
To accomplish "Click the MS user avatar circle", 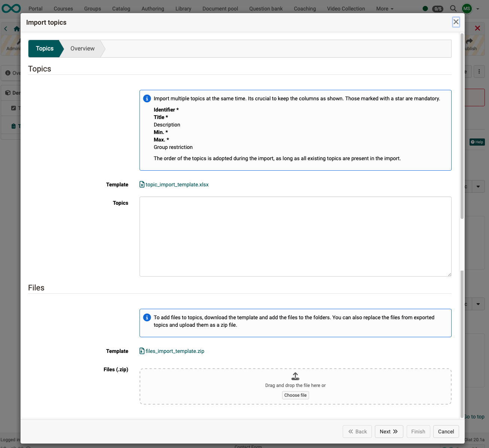I will pos(466,9).
